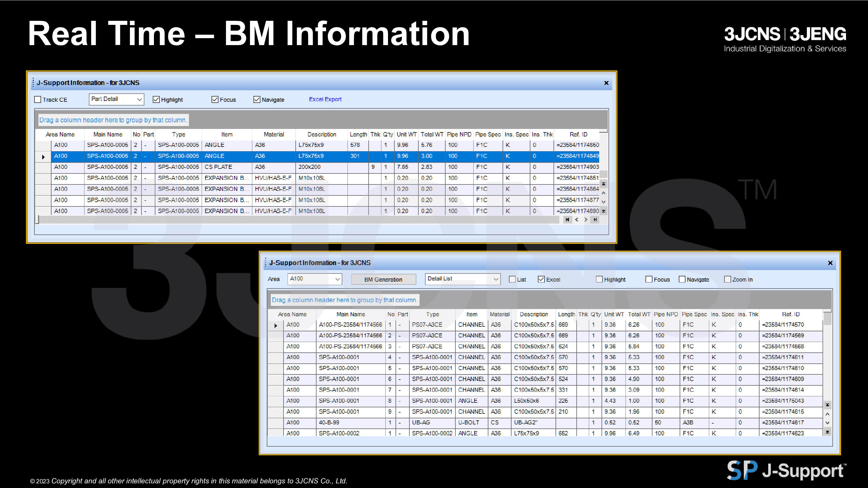The image size is (868, 488).
Task: Go to next record in upper grid navigator
Action: pos(586,220)
